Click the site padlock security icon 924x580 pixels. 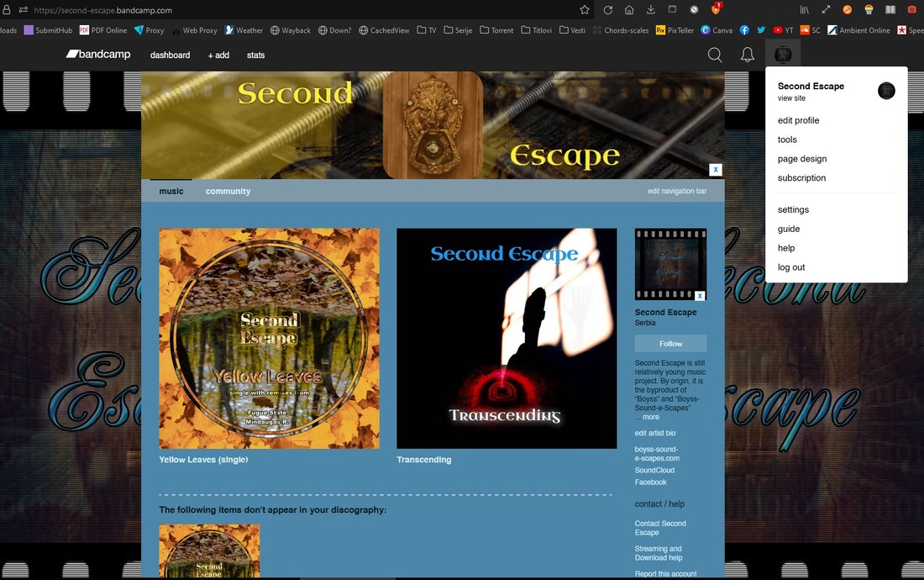tap(7, 10)
